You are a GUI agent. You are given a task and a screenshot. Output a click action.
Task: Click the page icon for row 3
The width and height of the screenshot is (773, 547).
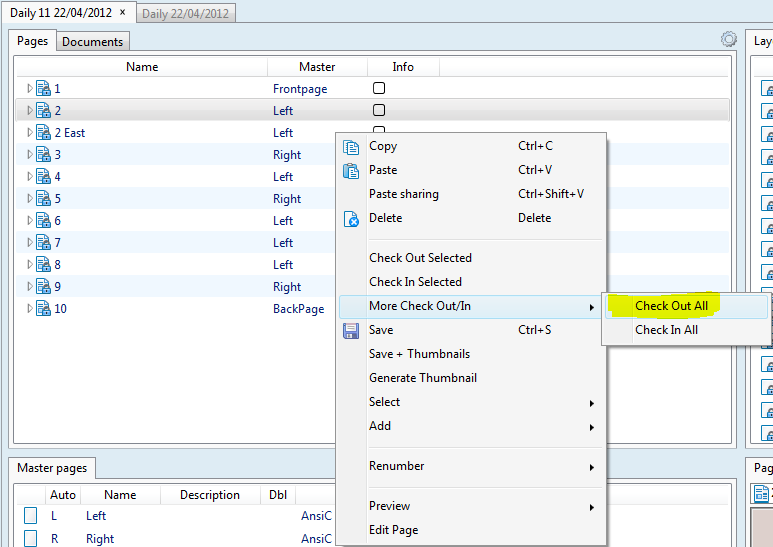coord(43,154)
